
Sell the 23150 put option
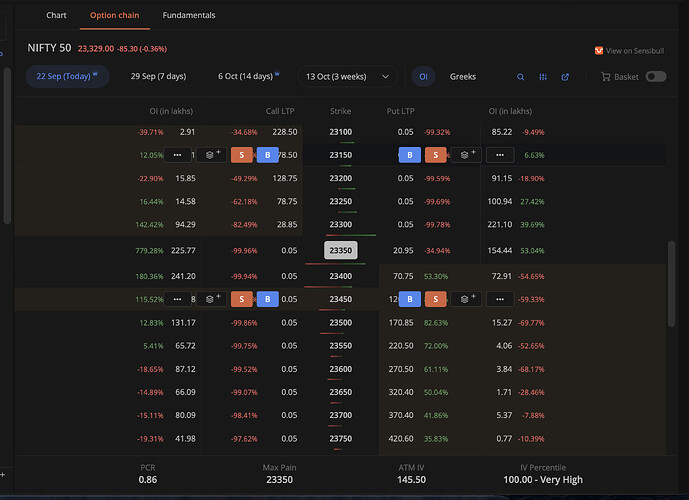pyautogui.click(x=435, y=155)
